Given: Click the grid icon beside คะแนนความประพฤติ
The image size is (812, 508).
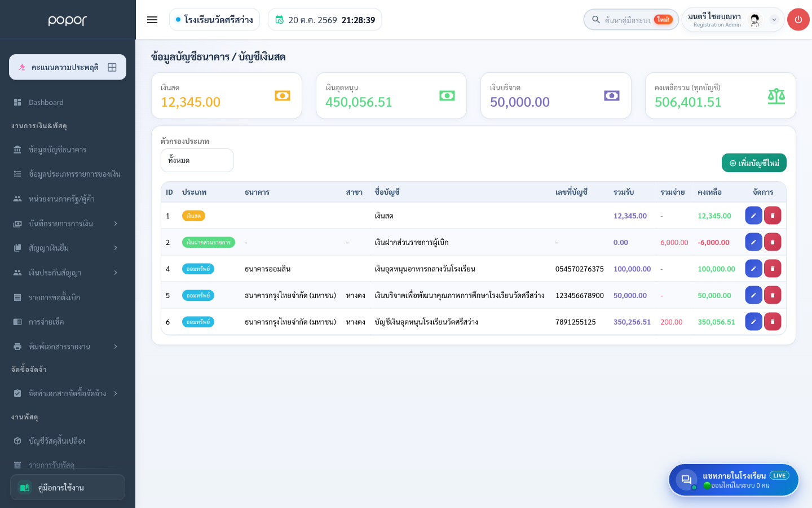Looking at the screenshot, I should pyautogui.click(x=112, y=67).
